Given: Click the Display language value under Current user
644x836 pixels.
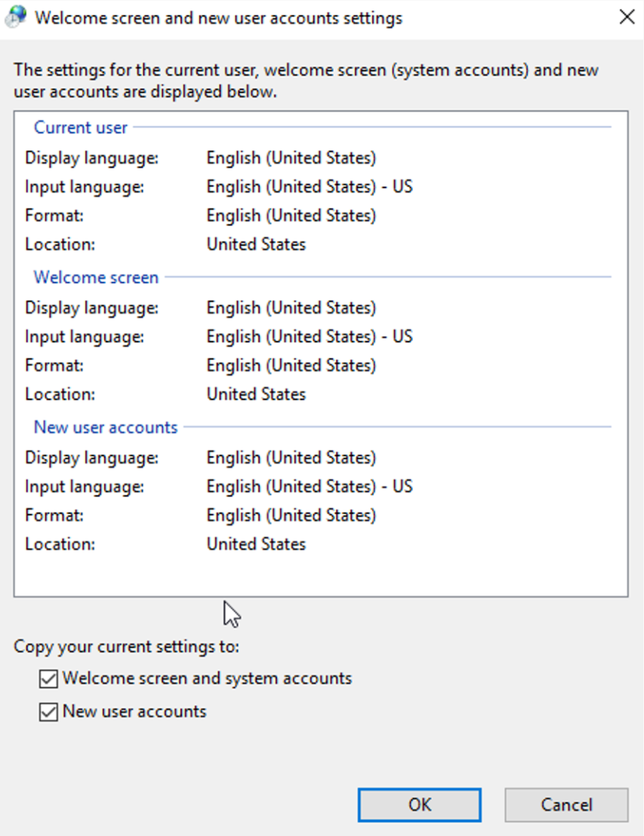Looking at the screenshot, I should coord(291,158).
